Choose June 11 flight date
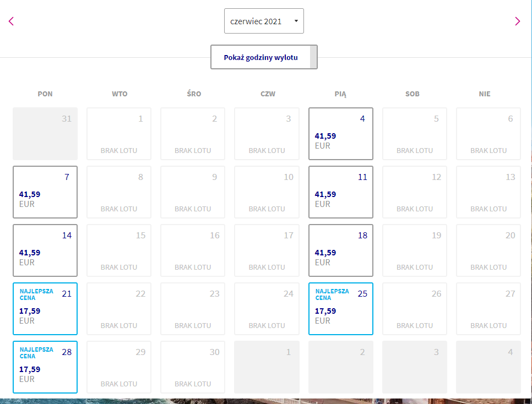The image size is (532, 404). [x=341, y=192]
